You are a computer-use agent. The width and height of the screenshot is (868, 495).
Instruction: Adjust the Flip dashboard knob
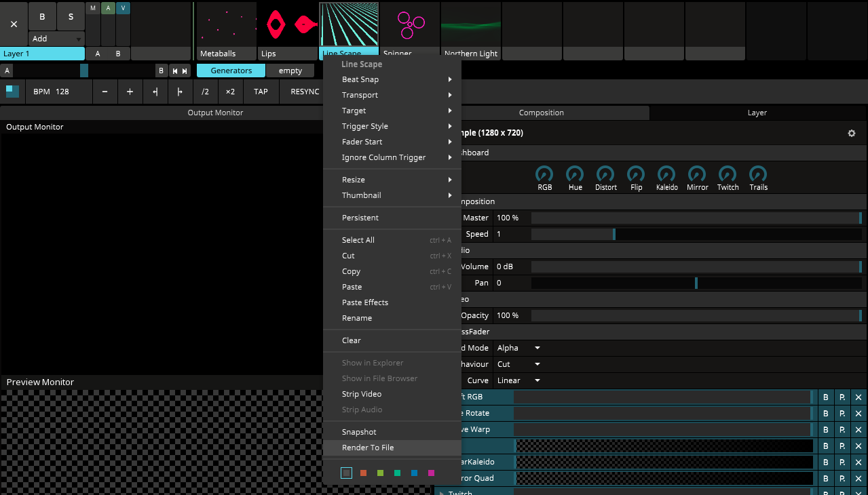point(636,174)
